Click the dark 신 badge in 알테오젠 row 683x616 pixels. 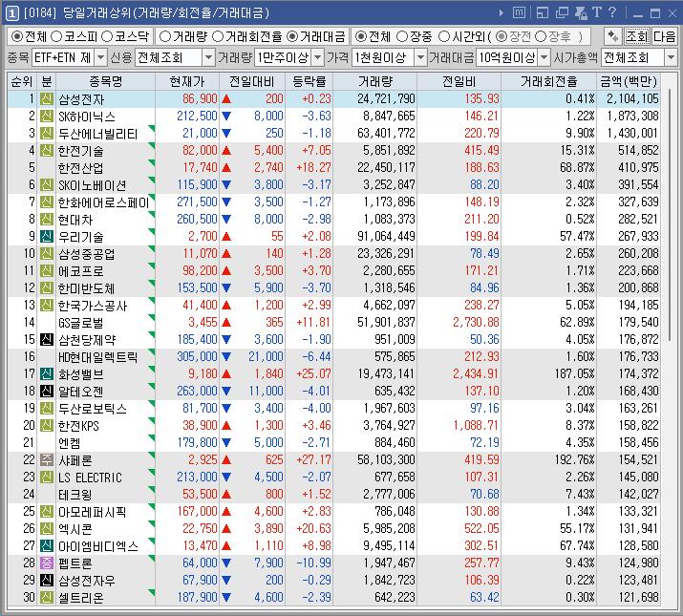[47, 391]
